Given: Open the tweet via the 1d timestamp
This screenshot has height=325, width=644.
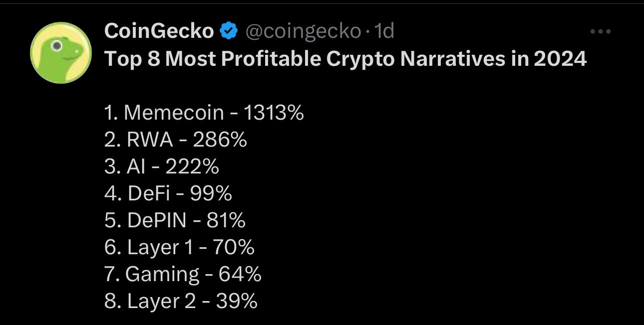Looking at the screenshot, I should 385,31.
